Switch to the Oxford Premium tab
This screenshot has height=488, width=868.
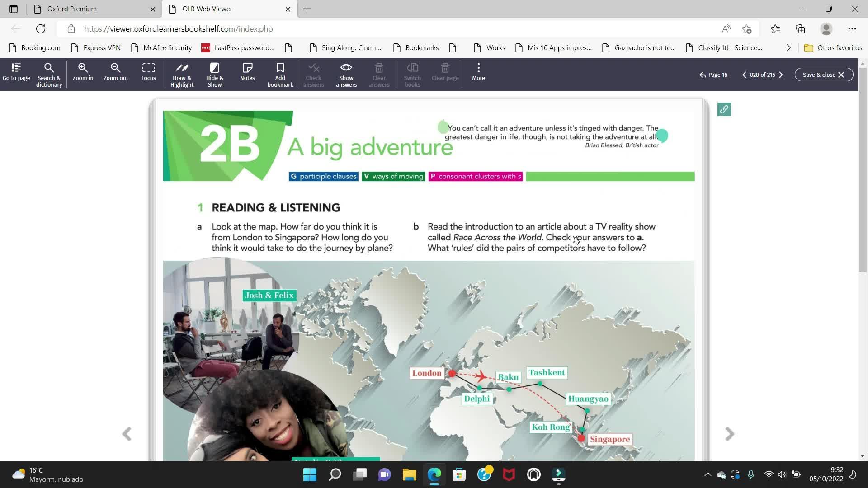72,9
